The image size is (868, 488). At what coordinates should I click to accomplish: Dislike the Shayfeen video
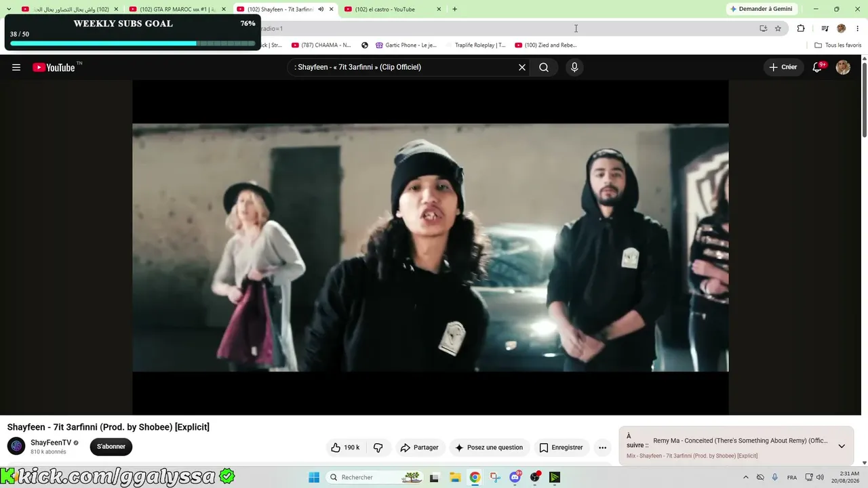(x=378, y=447)
